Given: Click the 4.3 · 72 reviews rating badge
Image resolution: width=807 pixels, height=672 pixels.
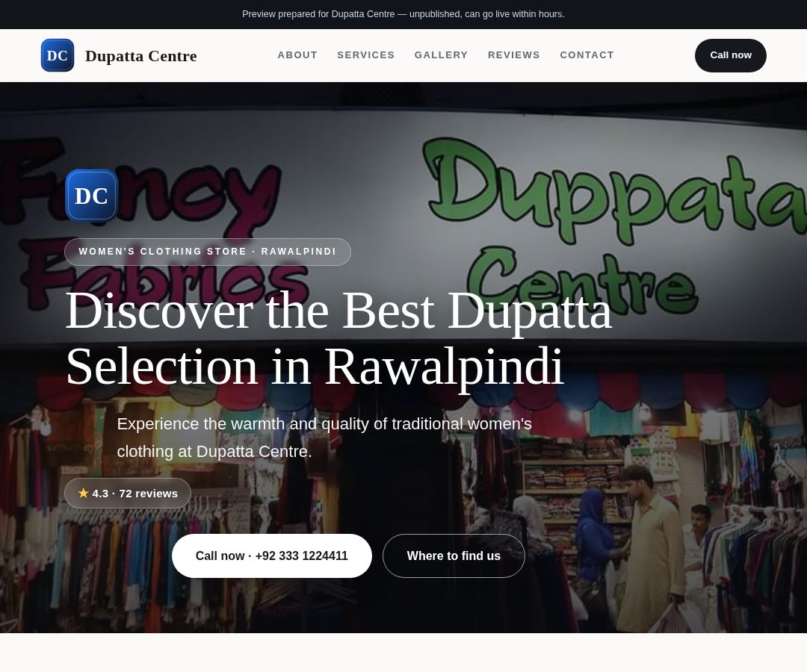Looking at the screenshot, I should [128, 494].
